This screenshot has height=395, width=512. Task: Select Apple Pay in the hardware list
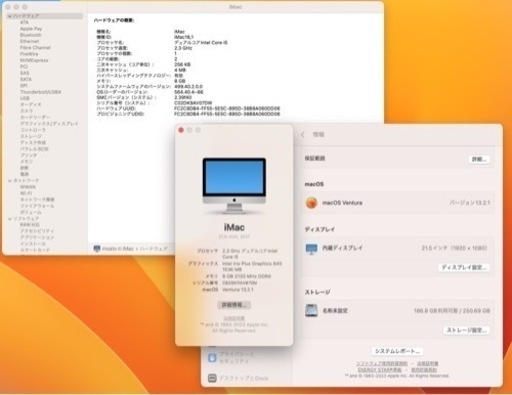(31, 29)
